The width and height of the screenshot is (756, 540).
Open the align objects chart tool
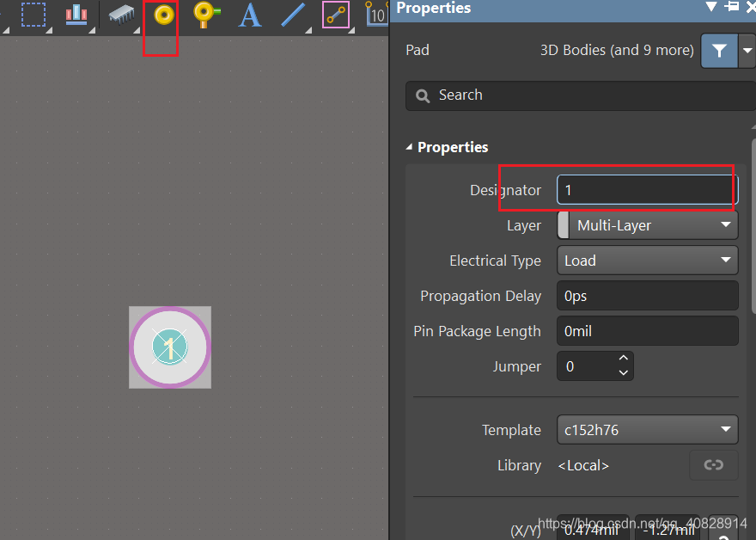tap(76, 15)
